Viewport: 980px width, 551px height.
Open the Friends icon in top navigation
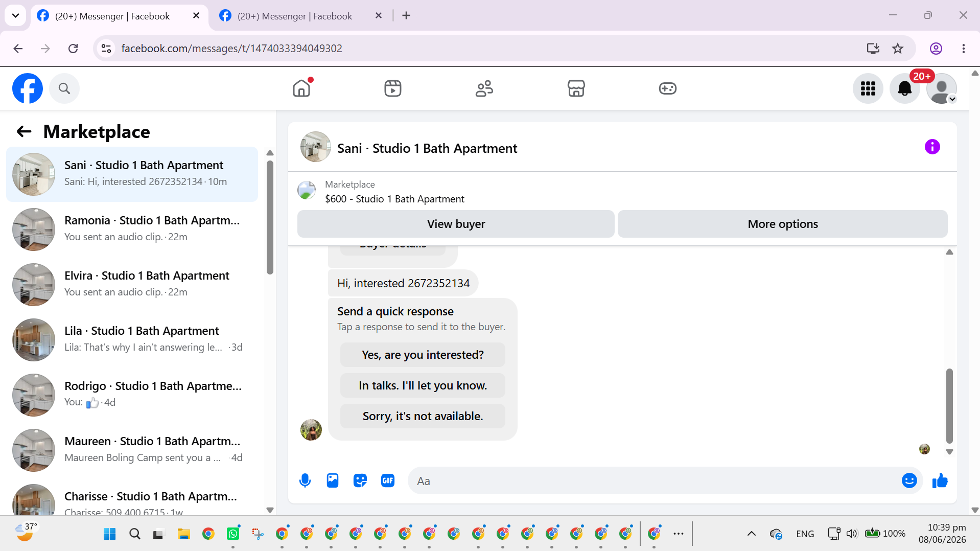click(x=484, y=88)
